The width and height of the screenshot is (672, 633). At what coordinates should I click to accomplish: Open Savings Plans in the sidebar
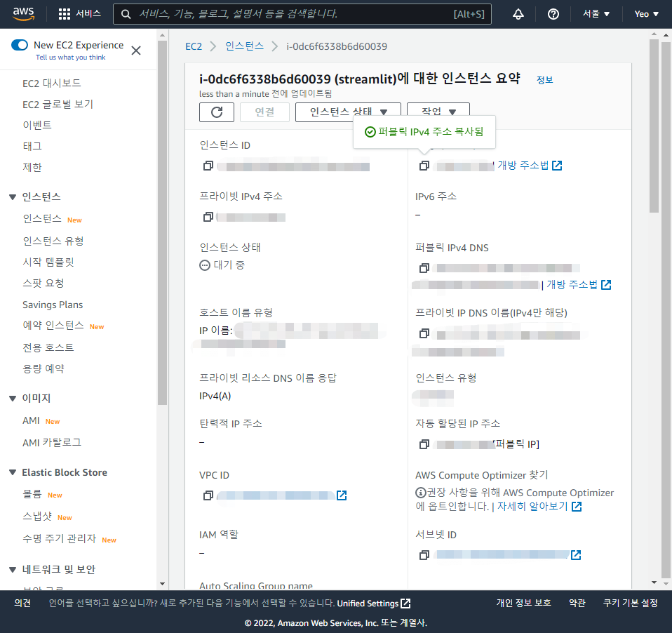[x=53, y=305]
